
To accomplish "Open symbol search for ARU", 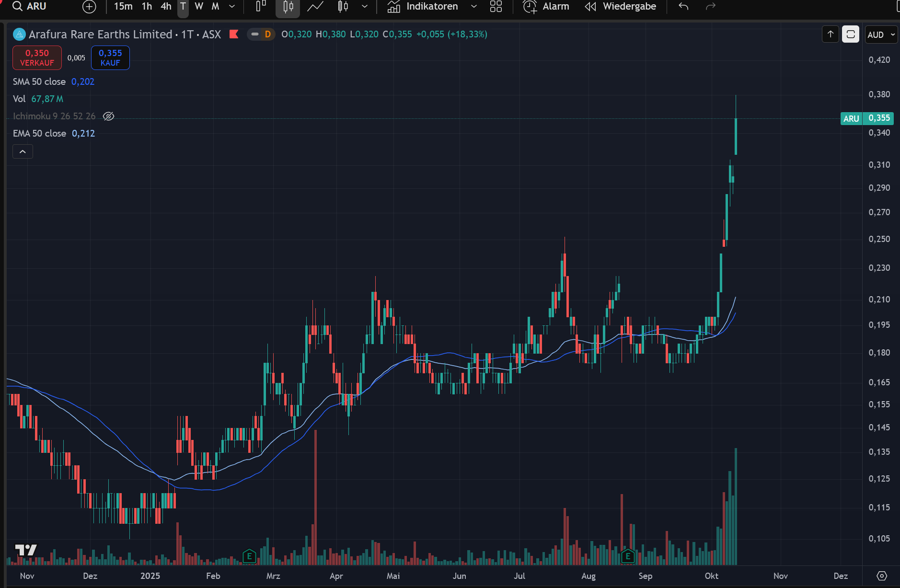I will click(30, 6).
